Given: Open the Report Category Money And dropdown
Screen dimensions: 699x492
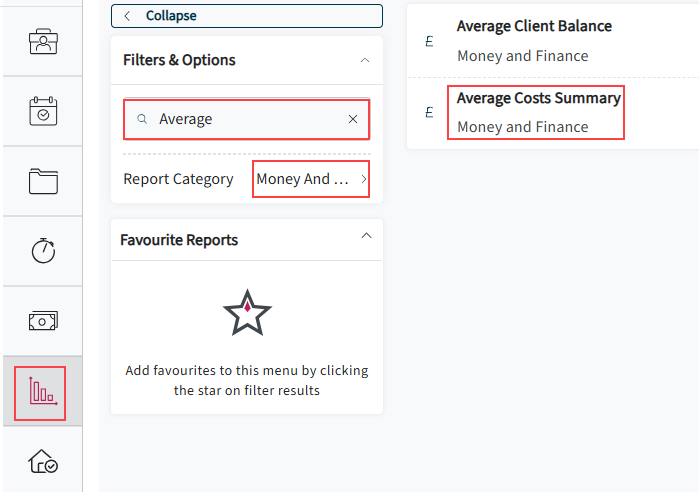Looking at the screenshot, I should click(x=311, y=179).
